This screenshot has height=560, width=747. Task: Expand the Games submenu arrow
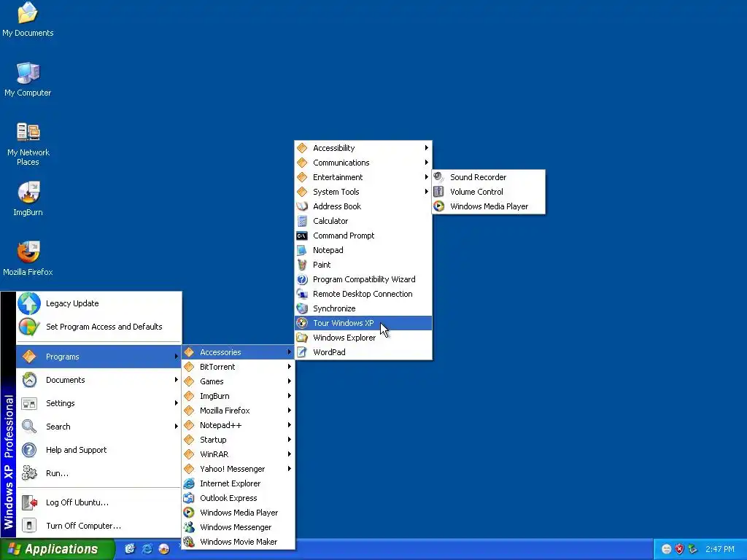(x=289, y=381)
